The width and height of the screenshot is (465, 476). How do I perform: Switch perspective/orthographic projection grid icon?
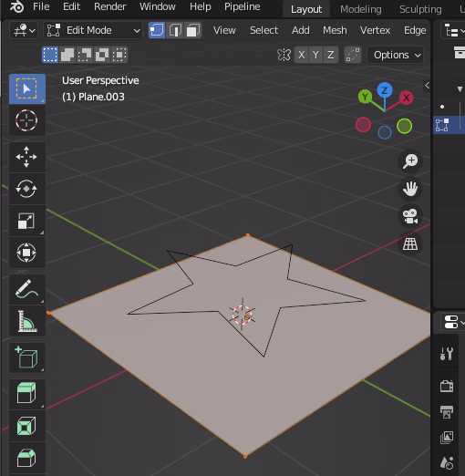tap(410, 243)
